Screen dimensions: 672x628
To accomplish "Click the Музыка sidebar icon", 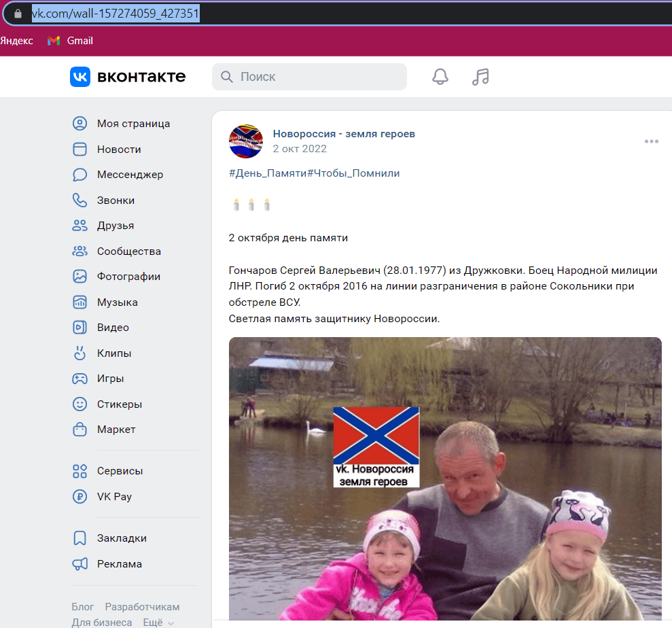I will [79, 302].
